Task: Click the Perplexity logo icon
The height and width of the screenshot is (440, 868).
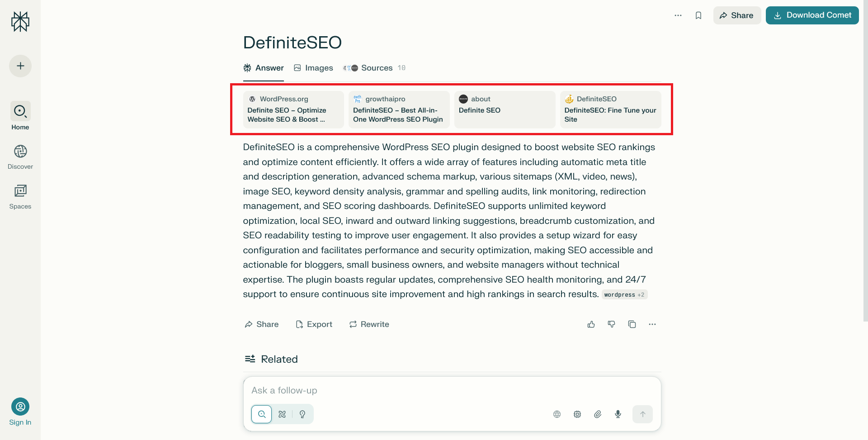Action: (x=20, y=21)
